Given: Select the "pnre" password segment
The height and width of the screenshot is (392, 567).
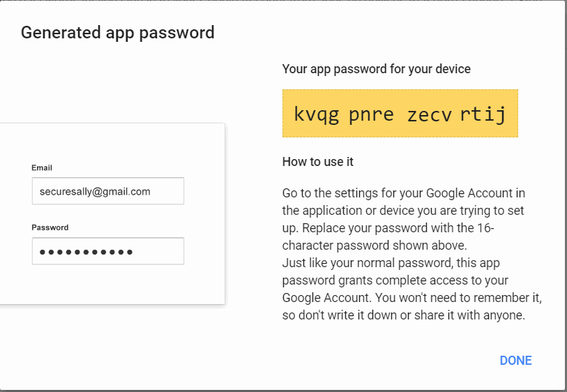Looking at the screenshot, I should click(371, 115).
